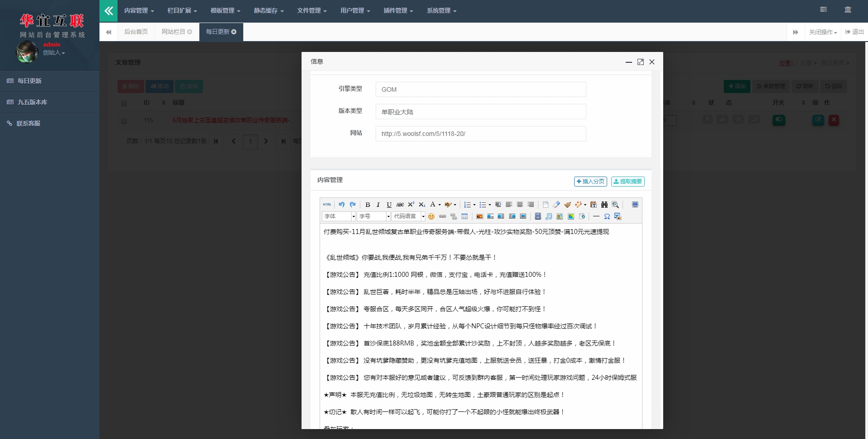Apply bold formatting in editor
868x439 pixels.
coord(368,205)
